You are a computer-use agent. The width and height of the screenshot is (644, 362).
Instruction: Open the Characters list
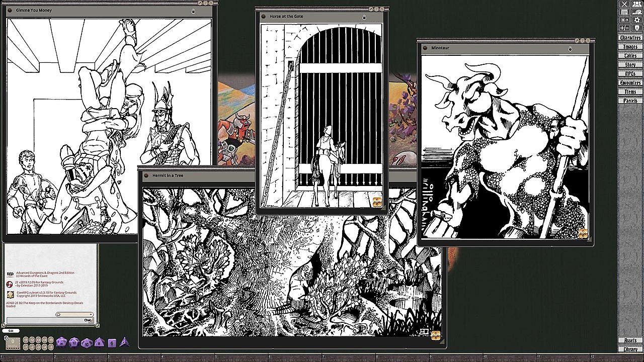click(630, 38)
